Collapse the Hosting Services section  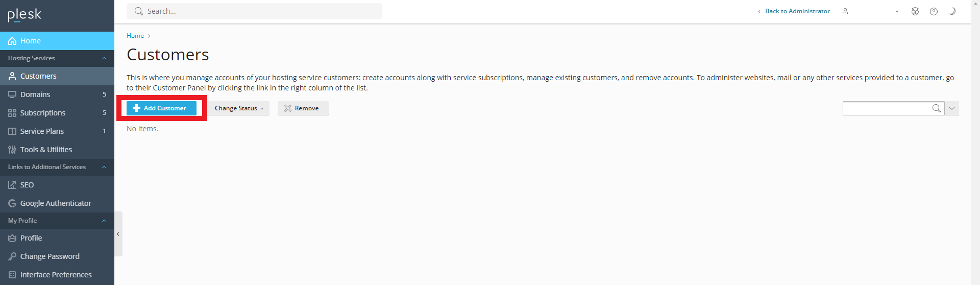click(104, 58)
